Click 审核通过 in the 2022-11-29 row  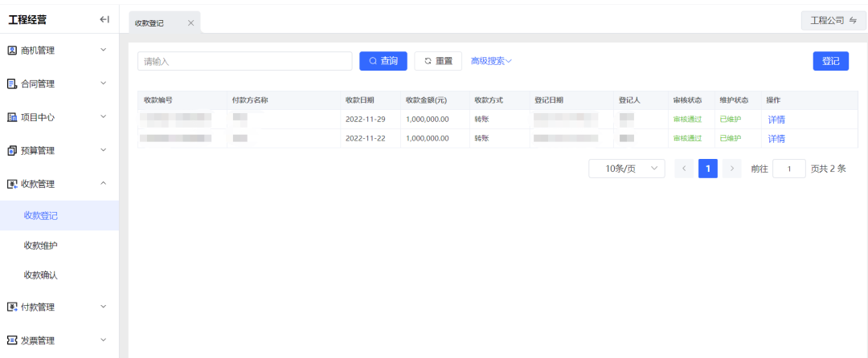687,120
